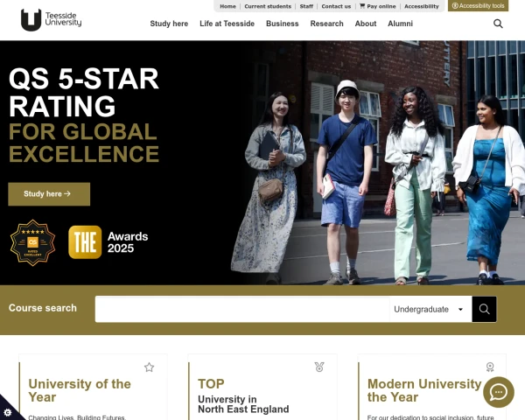Open the About menu item
Viewport: 525px width, 420px height.
coord(366,24)
